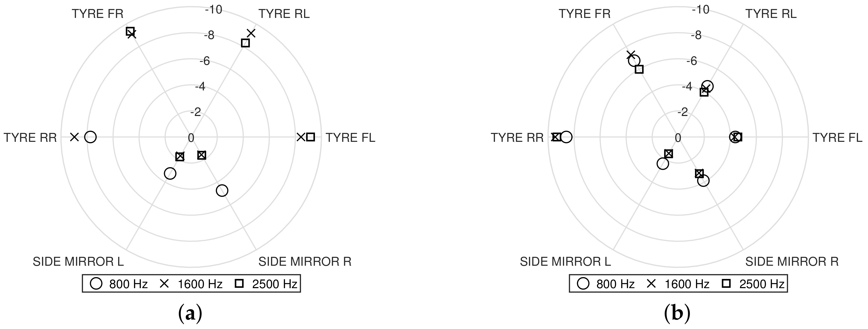Click the 800 Hz circle on TYRE RL axis in plot (b)
The height and width of the screenshot is (329, 868).
[707, 87]
